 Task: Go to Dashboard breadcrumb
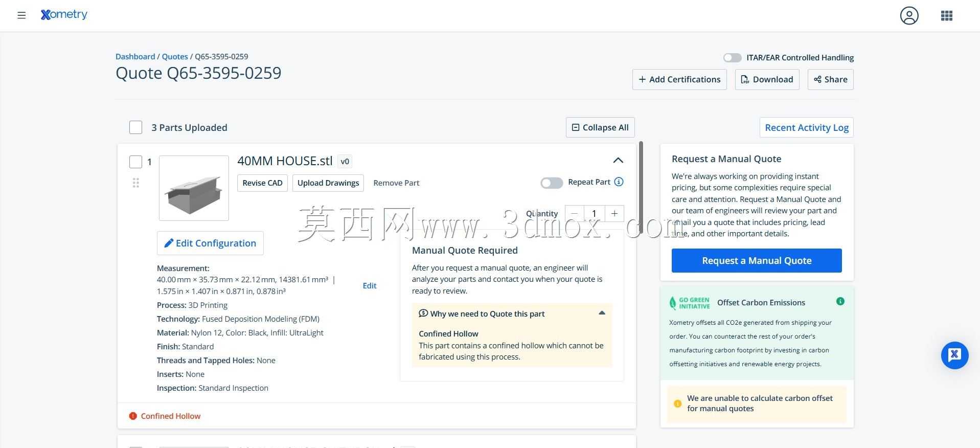point(135,56)
